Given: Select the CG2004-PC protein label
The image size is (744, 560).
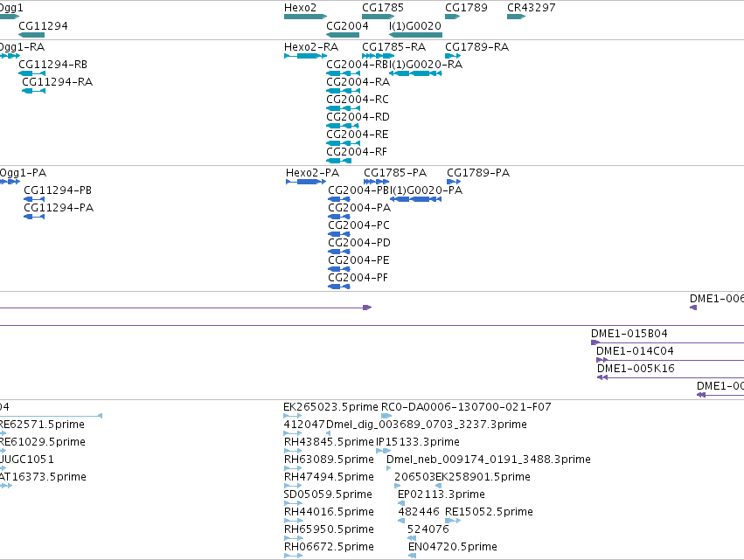Looking at the screenshot, I should (359, 225).
